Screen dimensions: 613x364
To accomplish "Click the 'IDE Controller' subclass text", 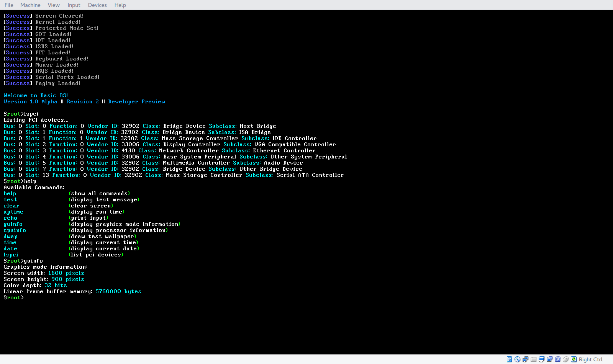I will (x=295, y=138).
